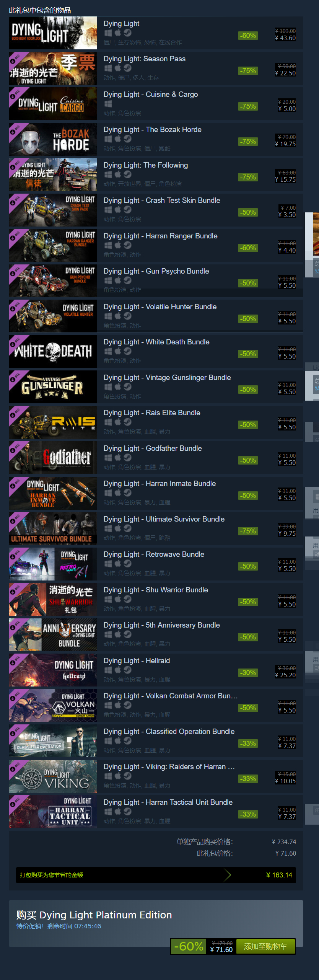The width and height of the screenshot is (319, 980).
Task: Open Dying Light - Ultimate Survivor Bundle title
Action: pos(164,519)
